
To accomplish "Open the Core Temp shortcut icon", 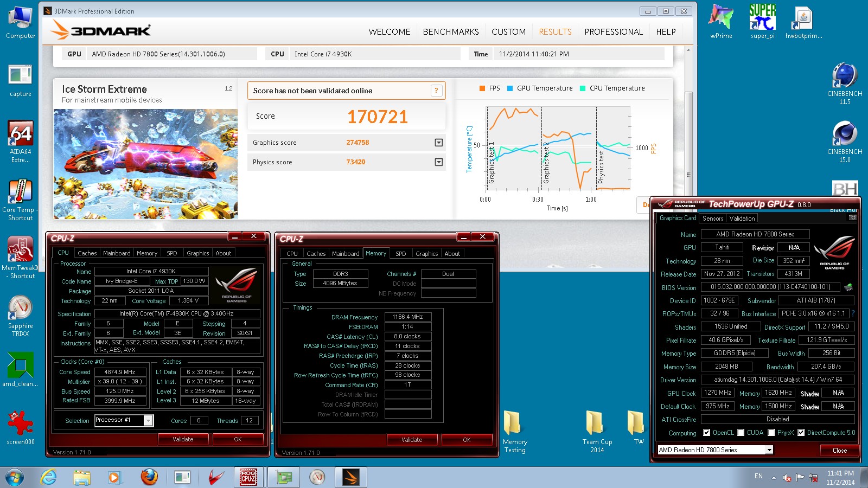I will click(21, 200).
